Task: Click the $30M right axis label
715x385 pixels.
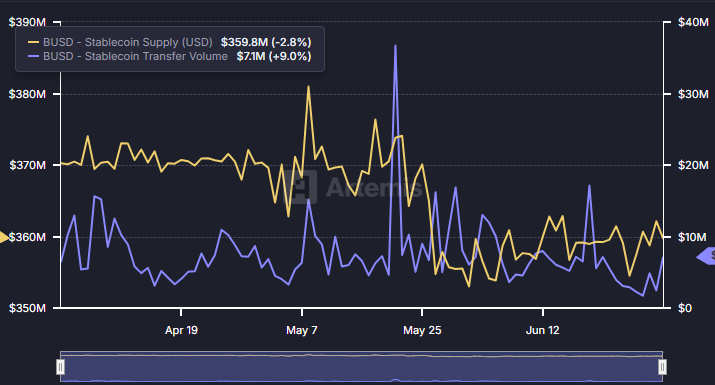Action: 693,94
